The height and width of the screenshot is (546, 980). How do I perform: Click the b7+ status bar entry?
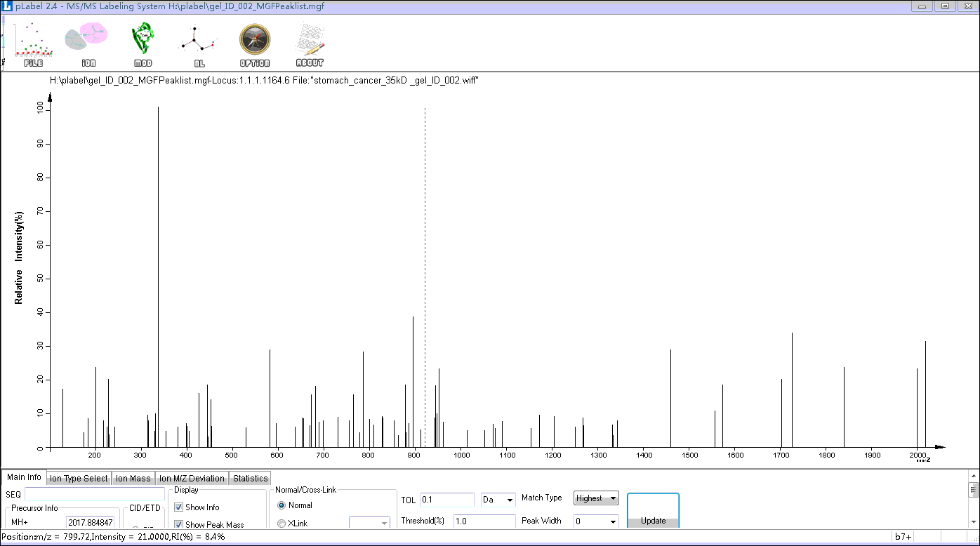[903, 537]
